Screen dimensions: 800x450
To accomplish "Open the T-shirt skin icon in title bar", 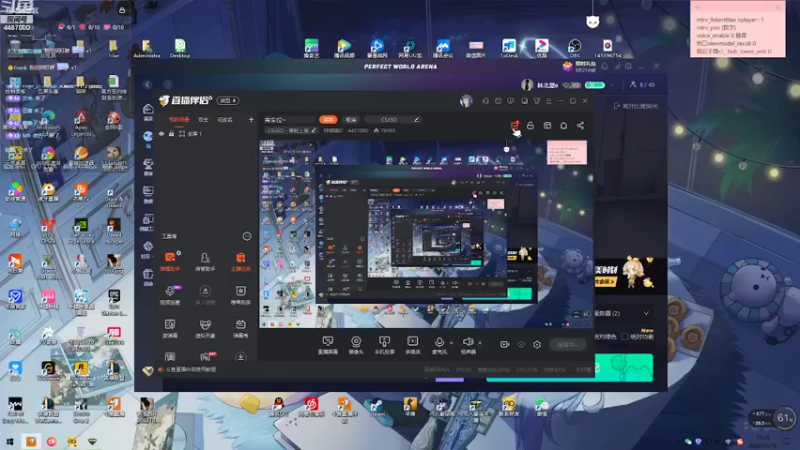I will coord(537,101).
